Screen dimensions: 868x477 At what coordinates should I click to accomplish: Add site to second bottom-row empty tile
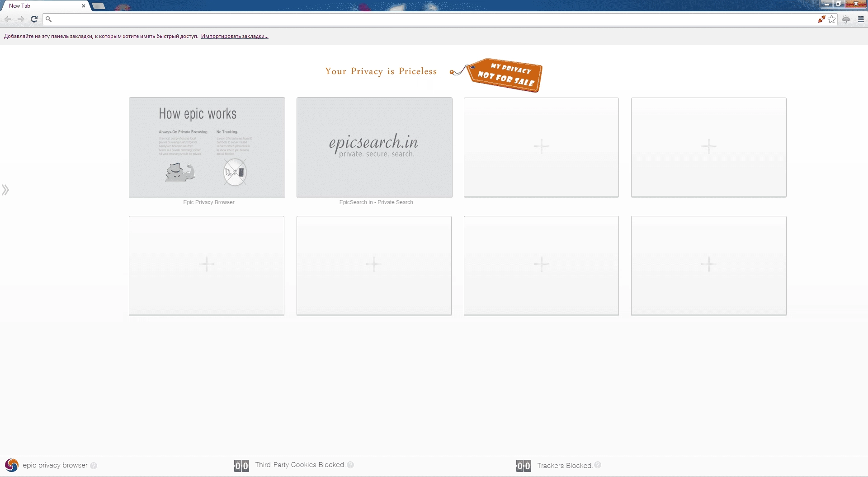[374, 266]
